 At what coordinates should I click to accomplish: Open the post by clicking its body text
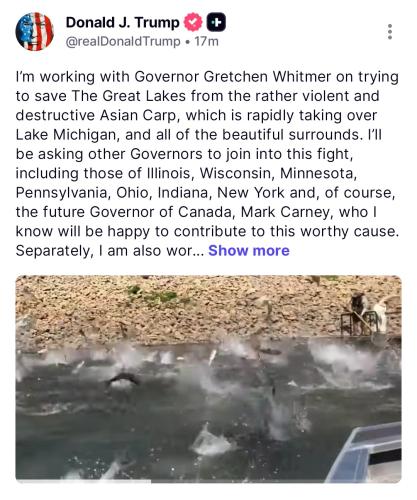tap(207, 164)
